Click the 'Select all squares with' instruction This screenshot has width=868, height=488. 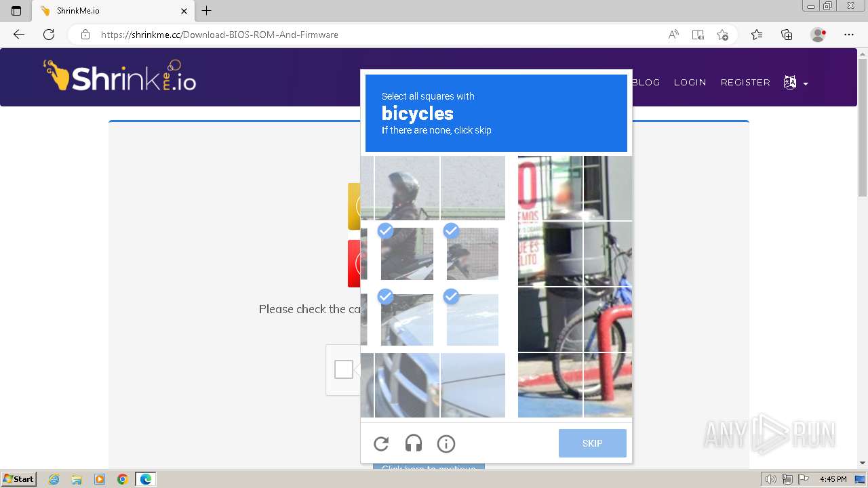(428, 96)
